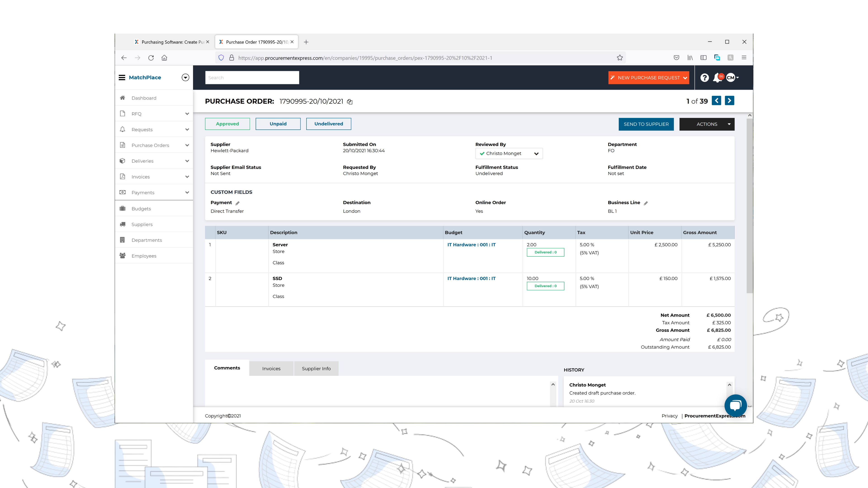
Task: View the Departments page
Action: pyautogui.click(x=146, y=240)
